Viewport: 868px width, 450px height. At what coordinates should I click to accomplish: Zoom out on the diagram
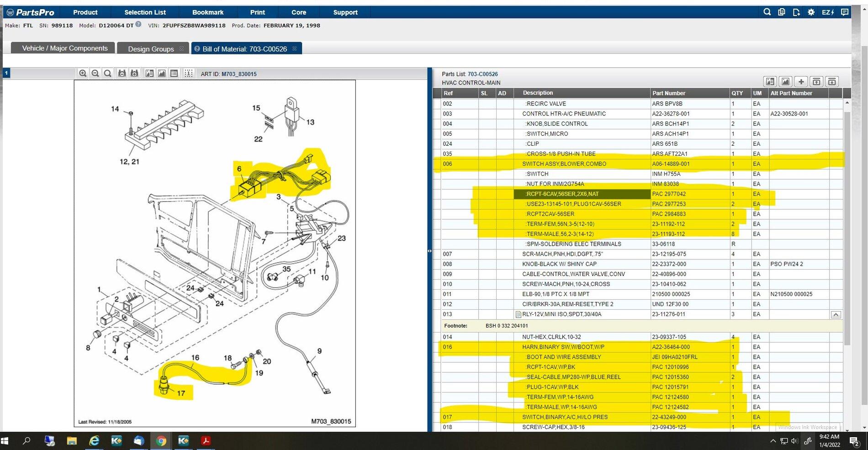click(x=95, y=74)
